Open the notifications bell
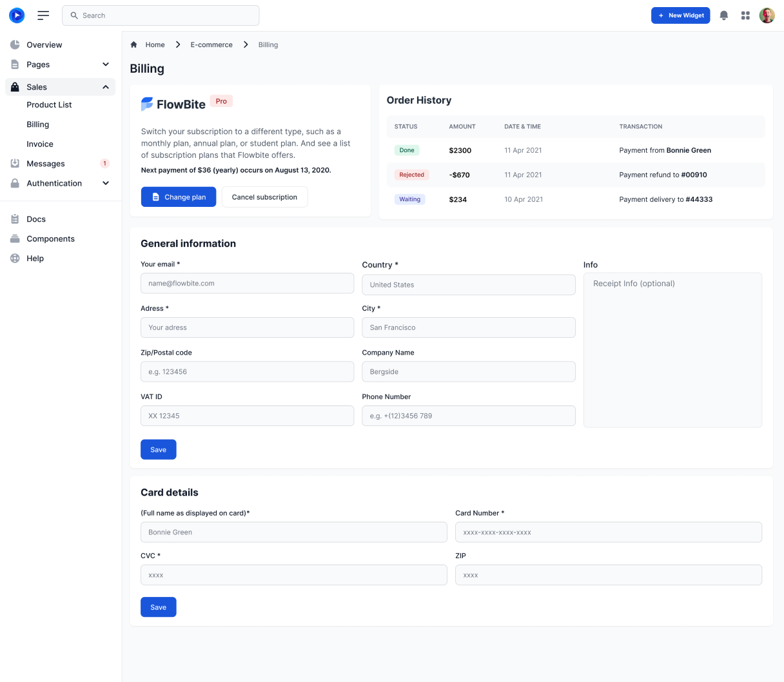Screen dimensions: 784x682 click(x=723, y=15)
